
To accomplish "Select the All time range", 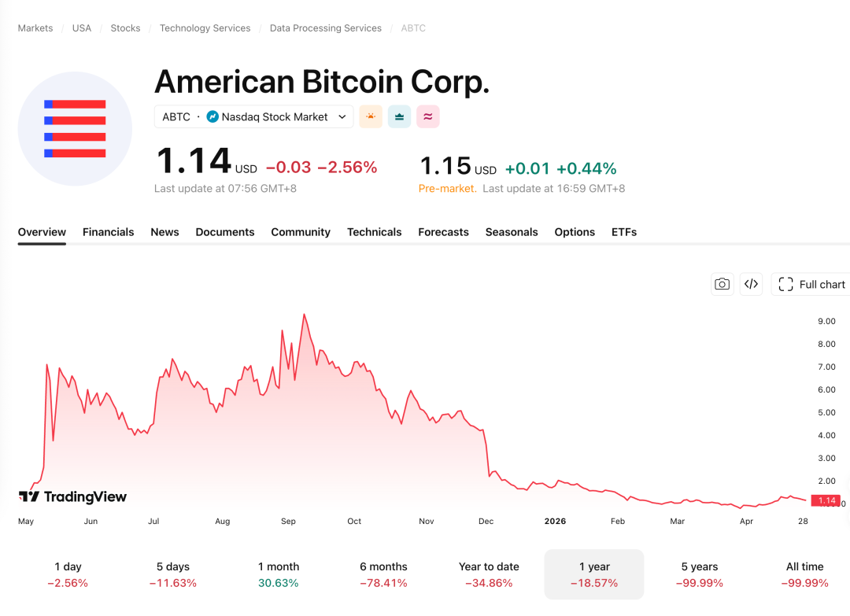I will tap(804, 574).
